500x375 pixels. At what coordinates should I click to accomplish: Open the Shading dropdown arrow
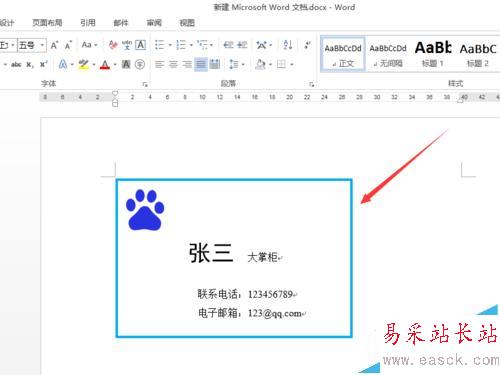270,64
